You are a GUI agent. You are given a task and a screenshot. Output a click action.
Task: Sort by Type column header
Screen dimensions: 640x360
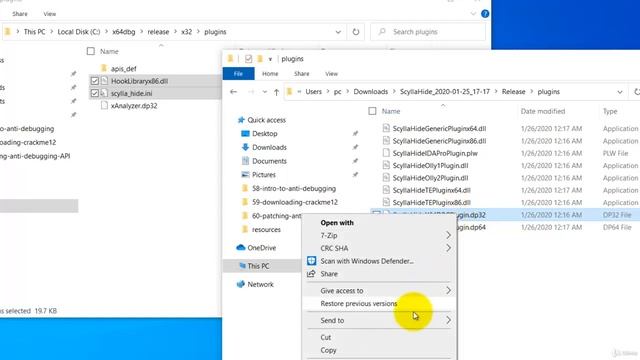(x=610, y=111)
